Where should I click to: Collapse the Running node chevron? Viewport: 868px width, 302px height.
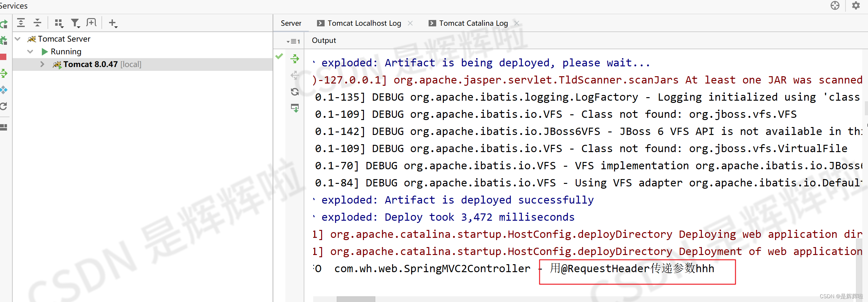tap(30, 51)
